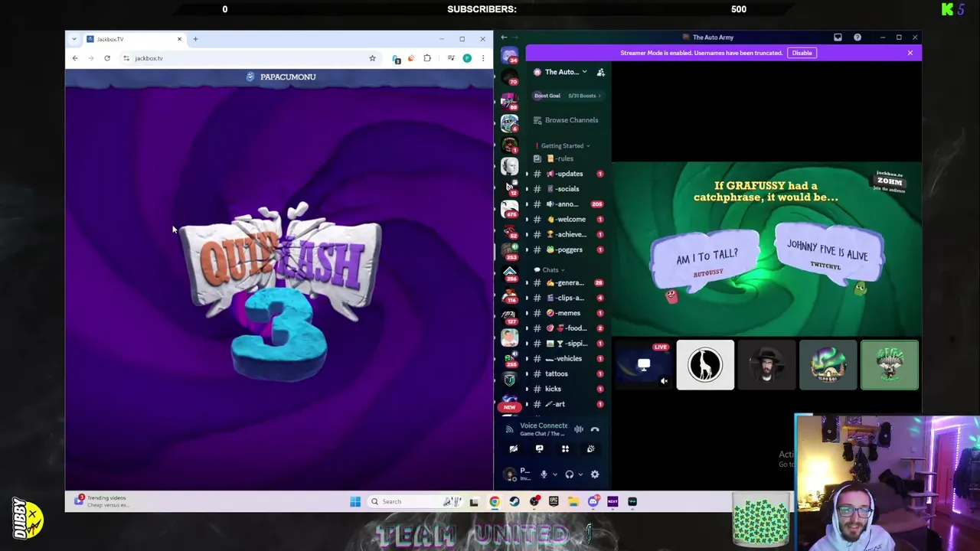Open Chrome's extensions puzzle icon
Image resolution: width=980 pixels, height=551 pixels.
427,58
